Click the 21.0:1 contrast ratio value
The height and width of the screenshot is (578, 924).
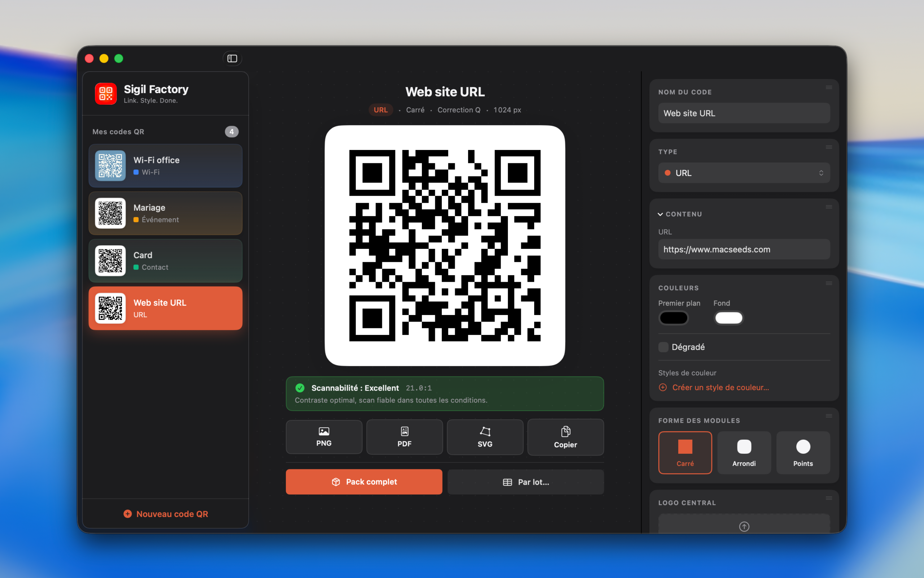pyautogui.click(x=418, y=388)
